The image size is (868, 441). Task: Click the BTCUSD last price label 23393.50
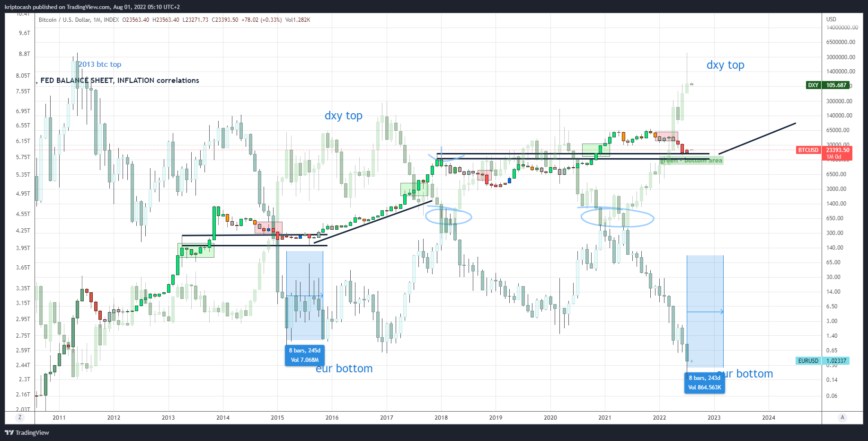click(838, 150)
